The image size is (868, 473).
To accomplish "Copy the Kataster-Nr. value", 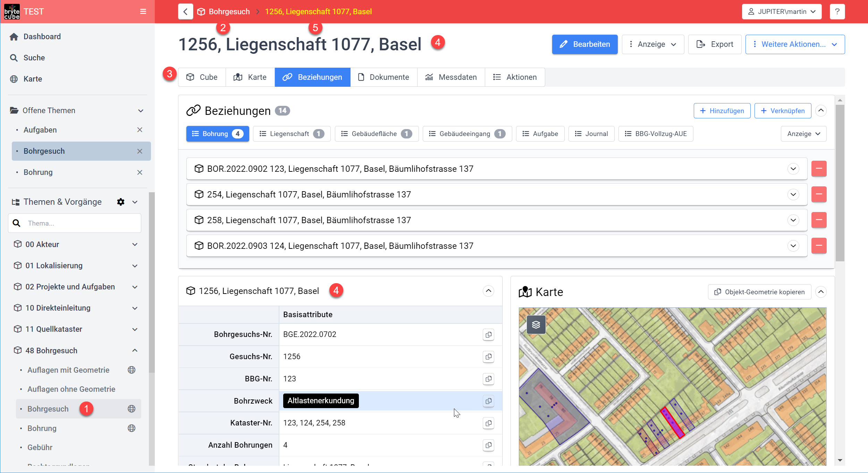I will (x=488, y=423).
